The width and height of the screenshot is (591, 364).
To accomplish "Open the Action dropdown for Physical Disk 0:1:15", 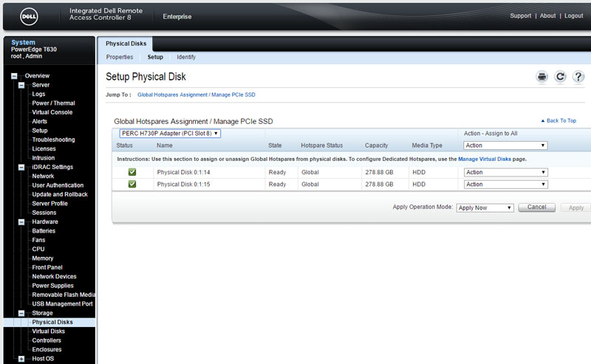I will (x=505, y=185).
